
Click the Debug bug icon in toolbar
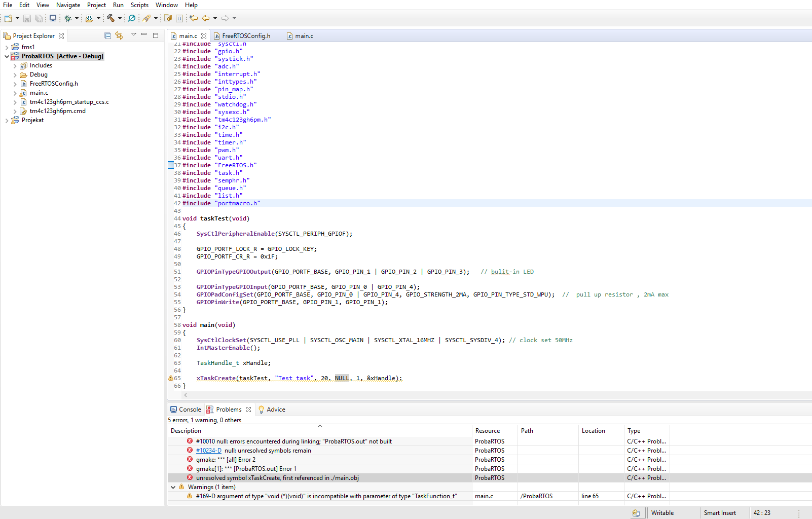[67, 18]
